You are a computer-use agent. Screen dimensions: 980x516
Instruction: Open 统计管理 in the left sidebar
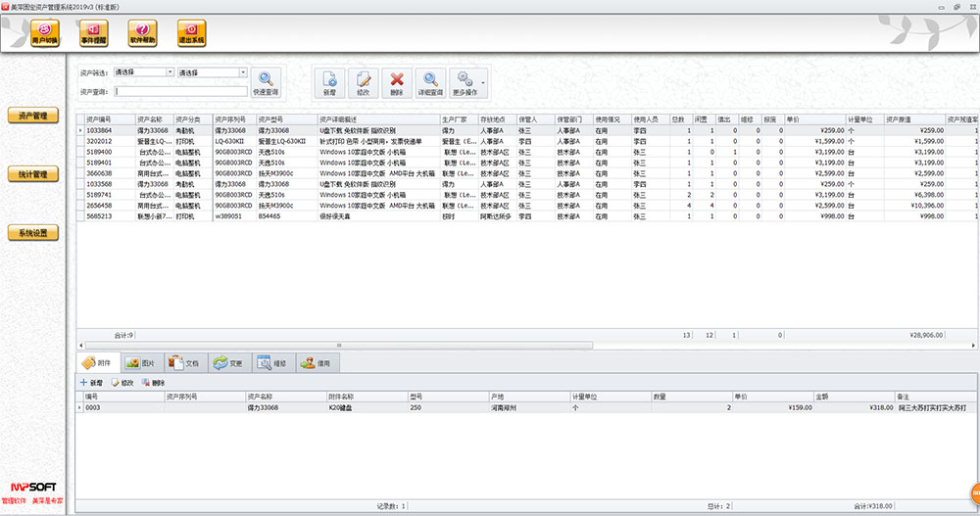tap(33, 174)
